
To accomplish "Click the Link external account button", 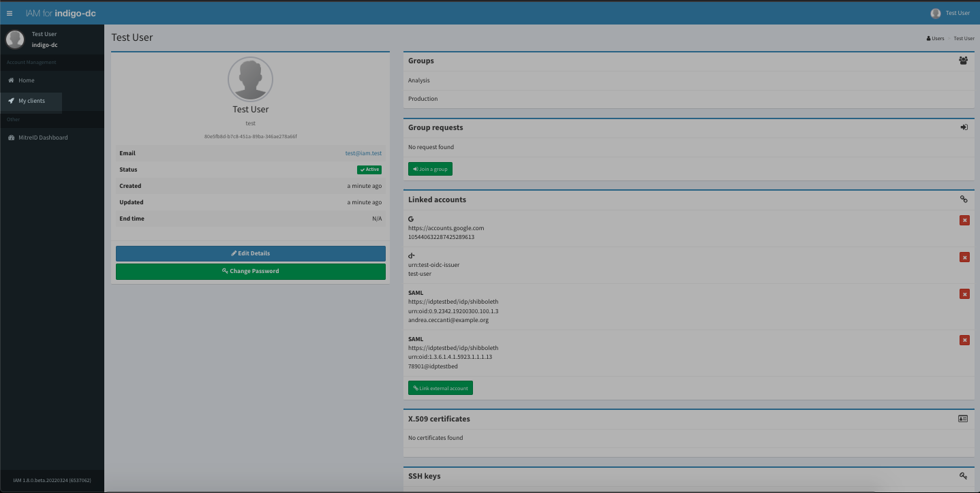I will pyautogui.click(x=440, y=388).
